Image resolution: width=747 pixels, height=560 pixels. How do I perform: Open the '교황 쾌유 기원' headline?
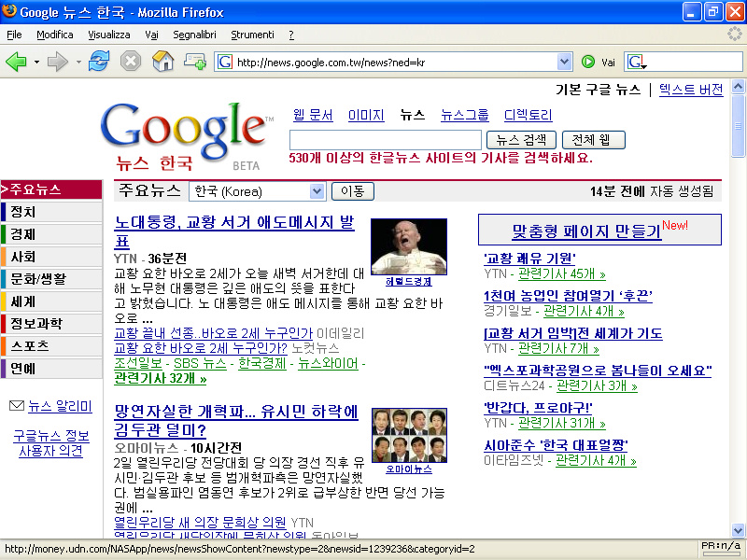tap(529, 259)
